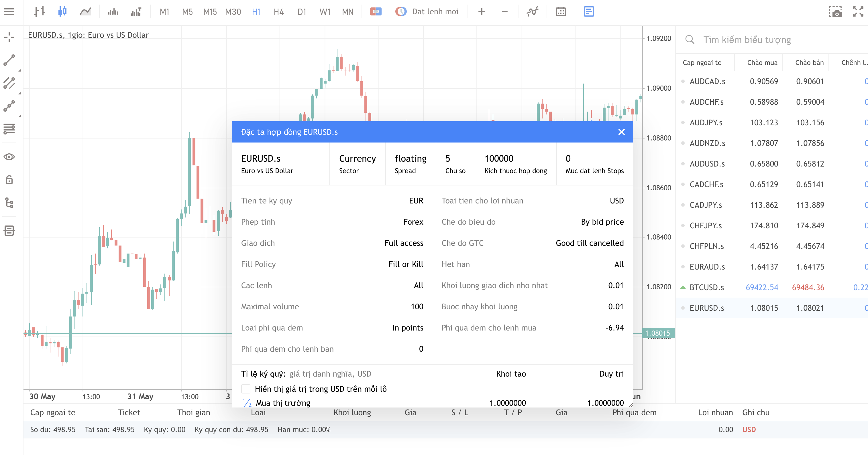Select EURUSD.s row in the symbol list
Screen dimensions: 868x455
[x=772, y=308]
